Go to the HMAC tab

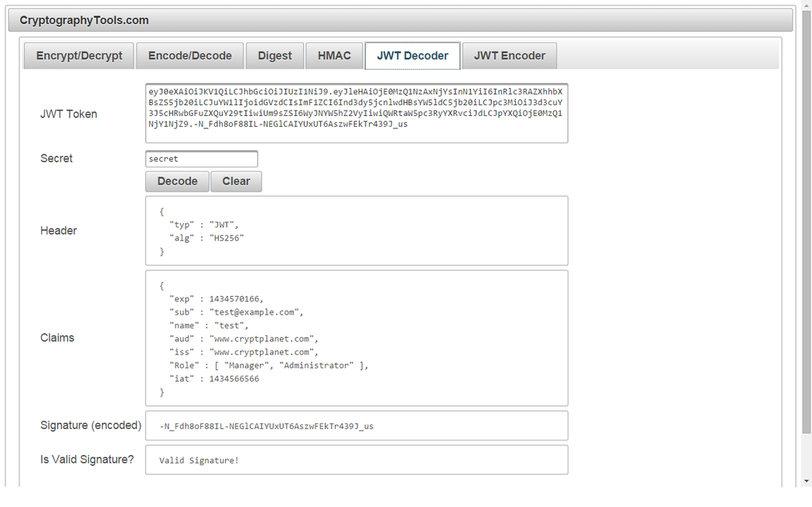coord(334,56)
